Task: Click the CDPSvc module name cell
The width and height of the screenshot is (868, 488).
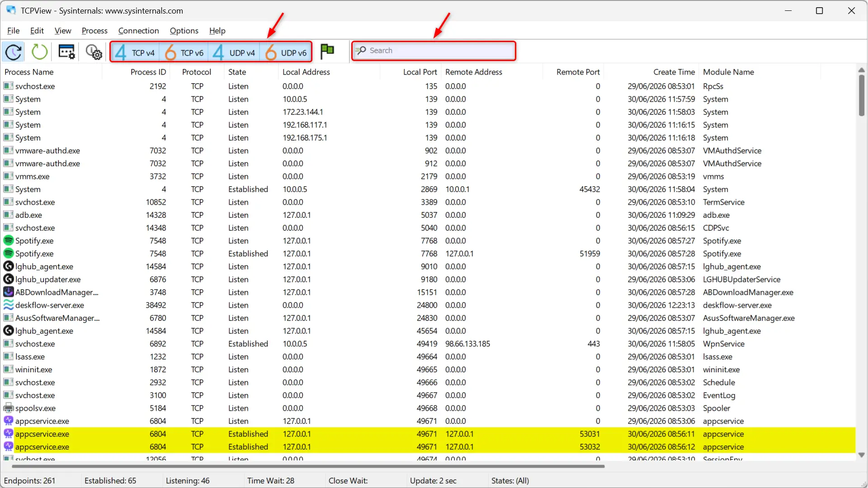Action: coord(716,228)
